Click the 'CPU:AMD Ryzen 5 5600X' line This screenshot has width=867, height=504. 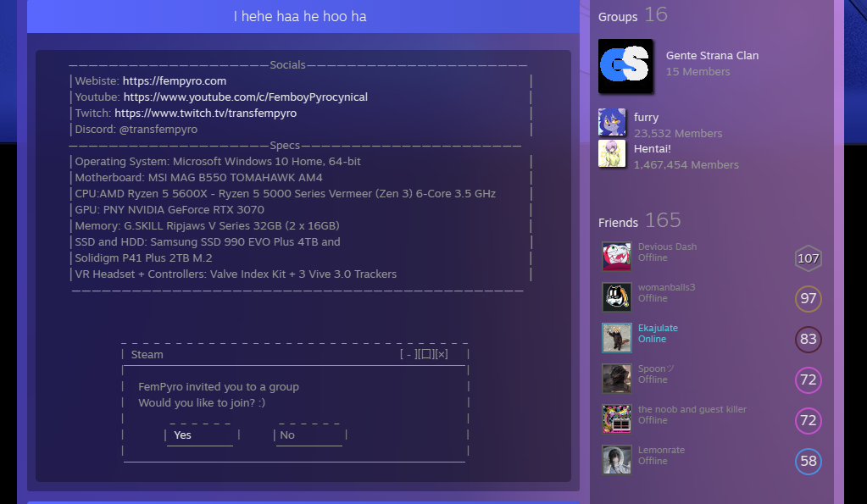(x=286, y=193)
